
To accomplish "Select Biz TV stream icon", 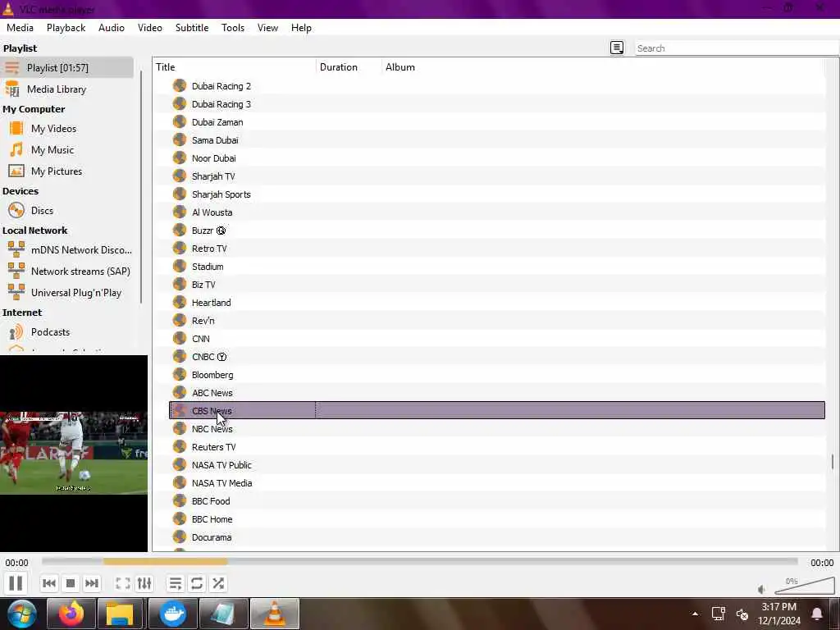I will click(x=180, y=285).
